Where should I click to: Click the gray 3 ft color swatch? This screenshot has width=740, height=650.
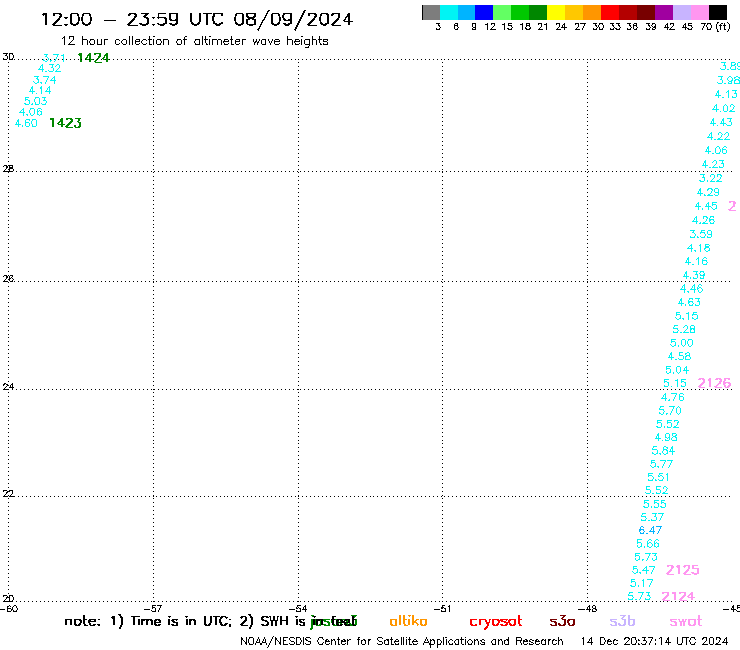(x=431, y=12)
